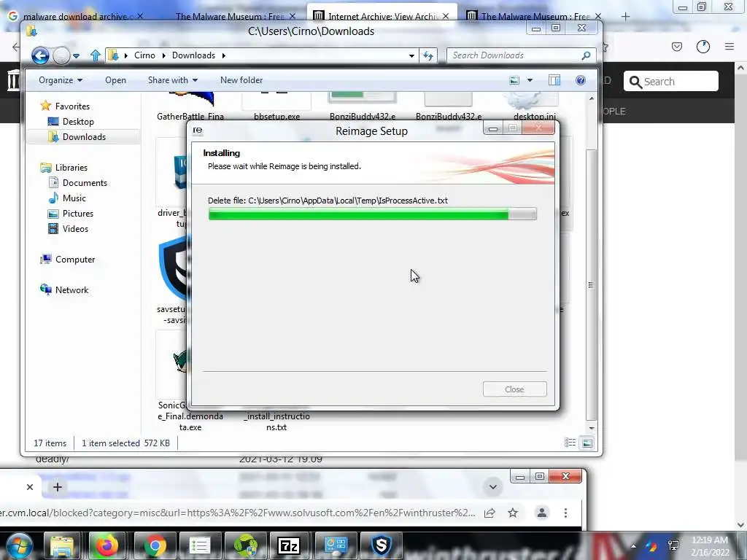Select the _install_instructions.txt file

coord(276,421)
